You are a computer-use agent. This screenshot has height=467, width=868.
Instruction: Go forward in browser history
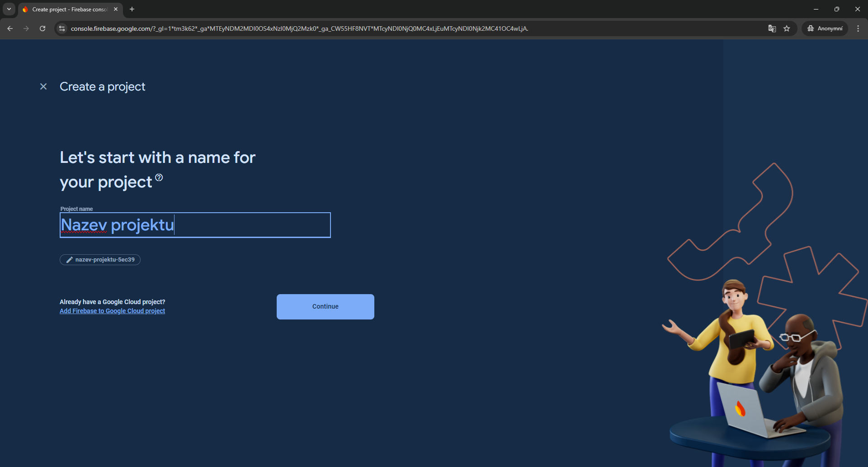(26, 29)
